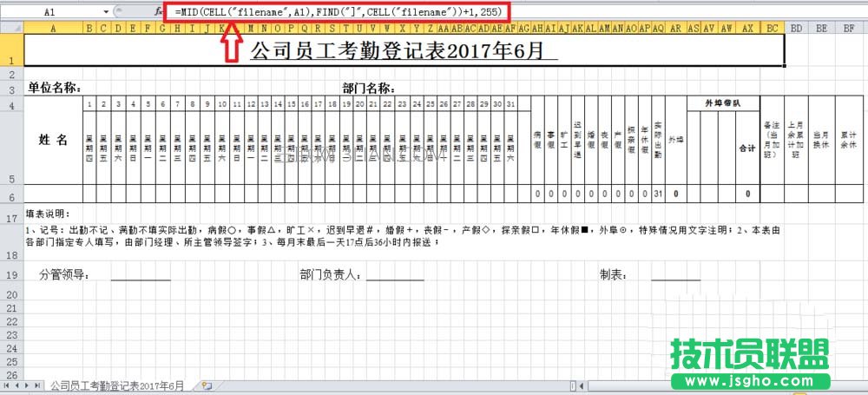The height and width of the screenshot is (395, 868).
Task: Click the horizontal scrollbar left arrow
Action: click(x=582, y=385)
